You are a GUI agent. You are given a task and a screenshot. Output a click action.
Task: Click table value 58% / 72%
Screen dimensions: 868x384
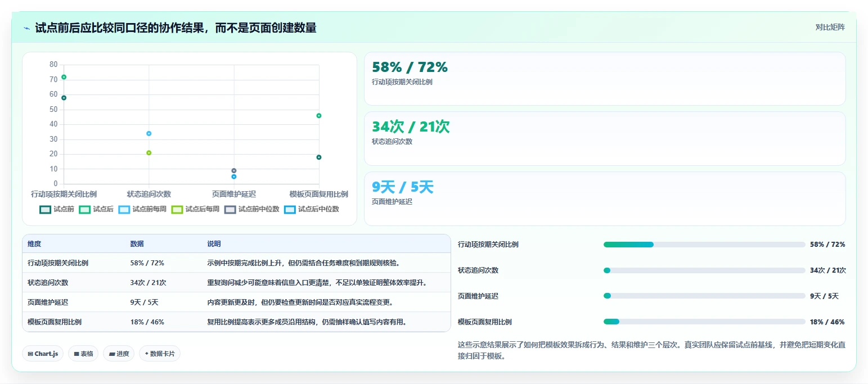[147, 263]
